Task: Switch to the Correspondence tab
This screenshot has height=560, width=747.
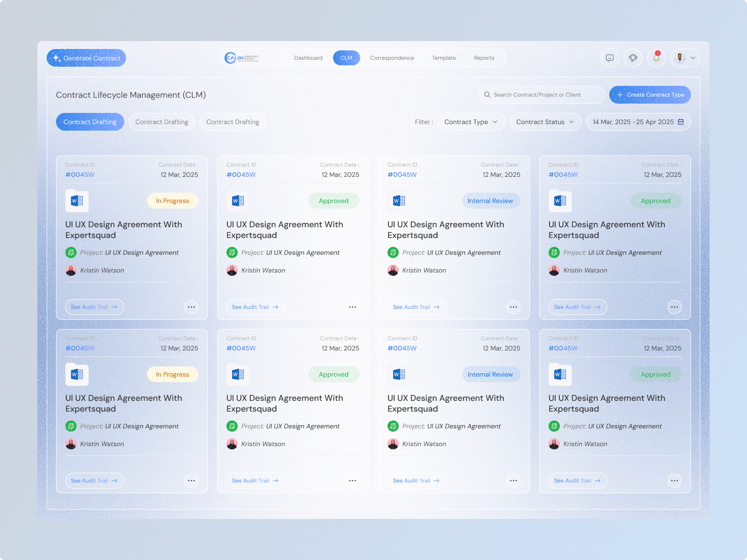Action: coord(392,57)
